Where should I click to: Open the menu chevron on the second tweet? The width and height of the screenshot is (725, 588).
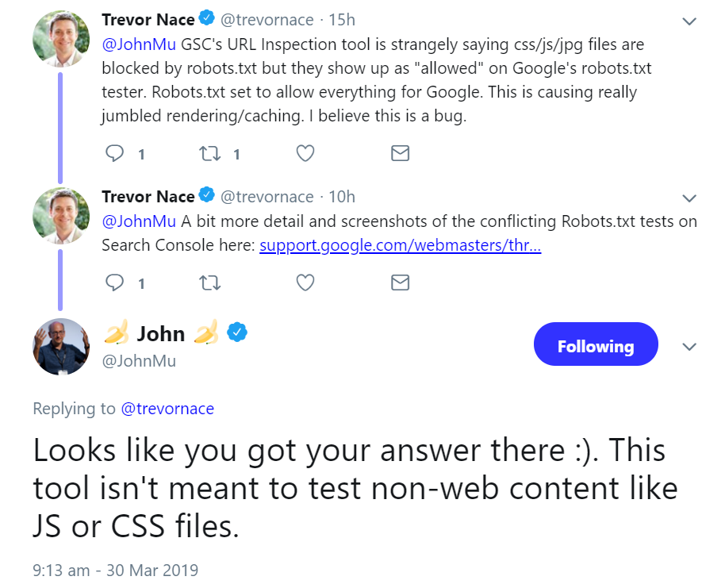pos(689,197)
